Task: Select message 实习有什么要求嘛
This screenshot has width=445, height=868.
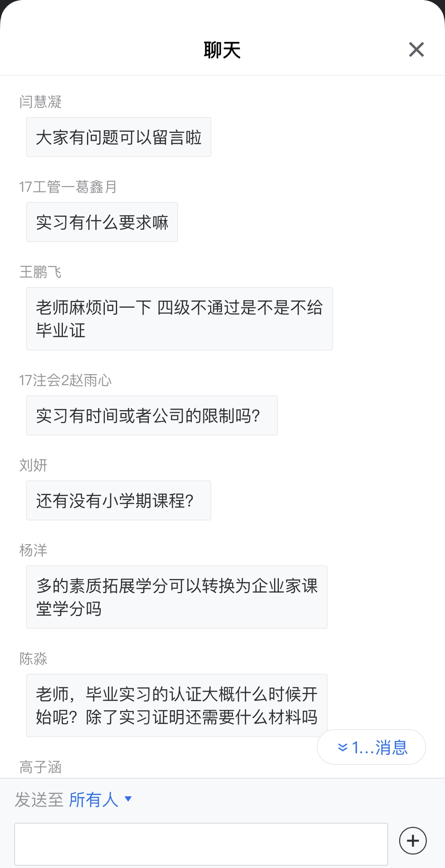Action: pos(102,222)
